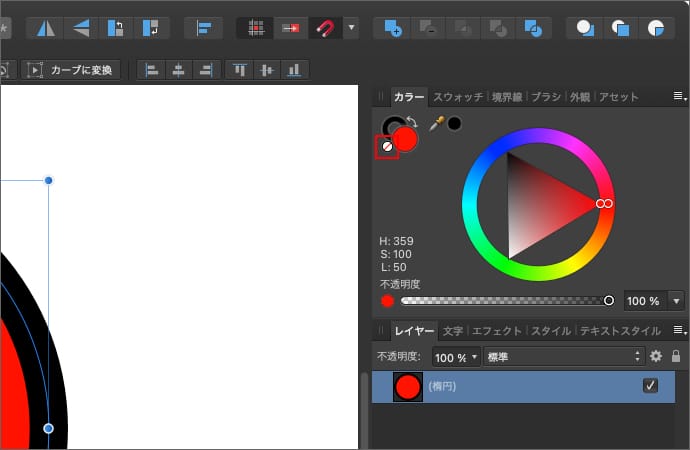Open the 標準 blend mode dropdown
The image size is (690, 450).
(x=563, y=356)
